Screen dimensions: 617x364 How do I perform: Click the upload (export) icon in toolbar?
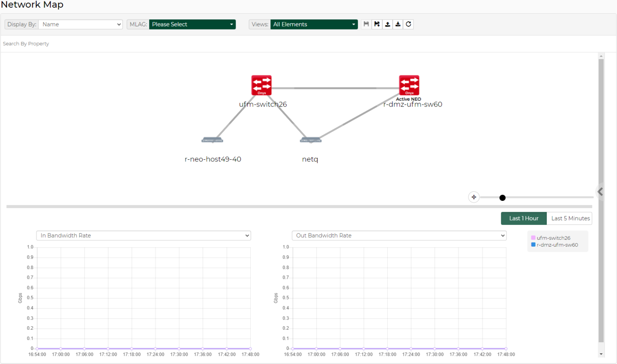tap(387, 24)
